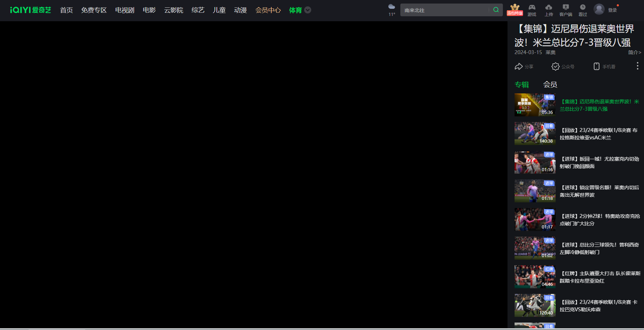Click the 登录 login link
This screenshot has height=330, width=644.
613,10
